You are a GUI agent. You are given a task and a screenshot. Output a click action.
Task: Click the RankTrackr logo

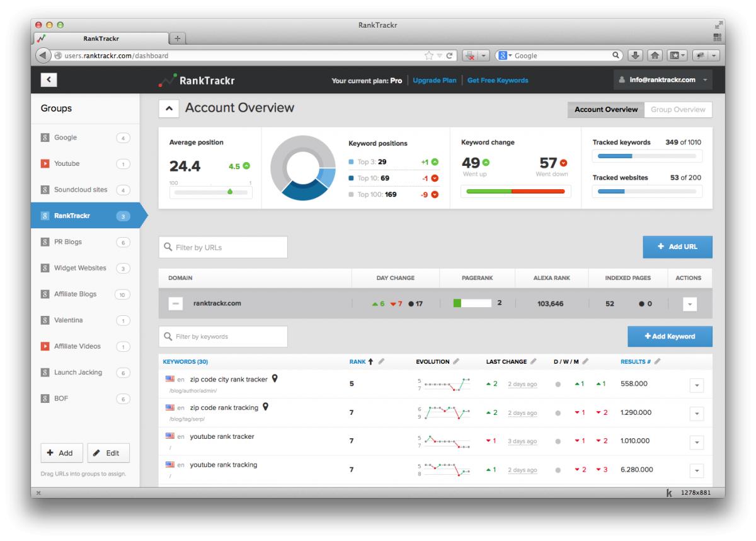click(197, 80)
